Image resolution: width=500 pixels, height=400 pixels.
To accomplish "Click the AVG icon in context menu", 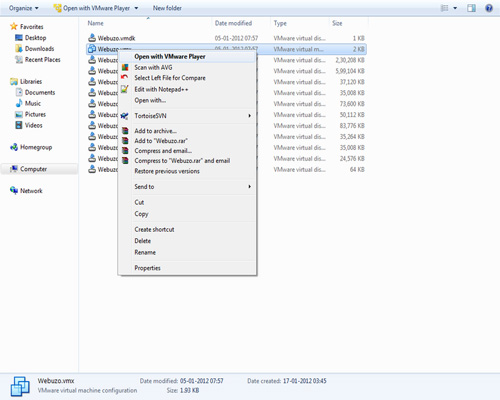I will [x=125, y=67].
